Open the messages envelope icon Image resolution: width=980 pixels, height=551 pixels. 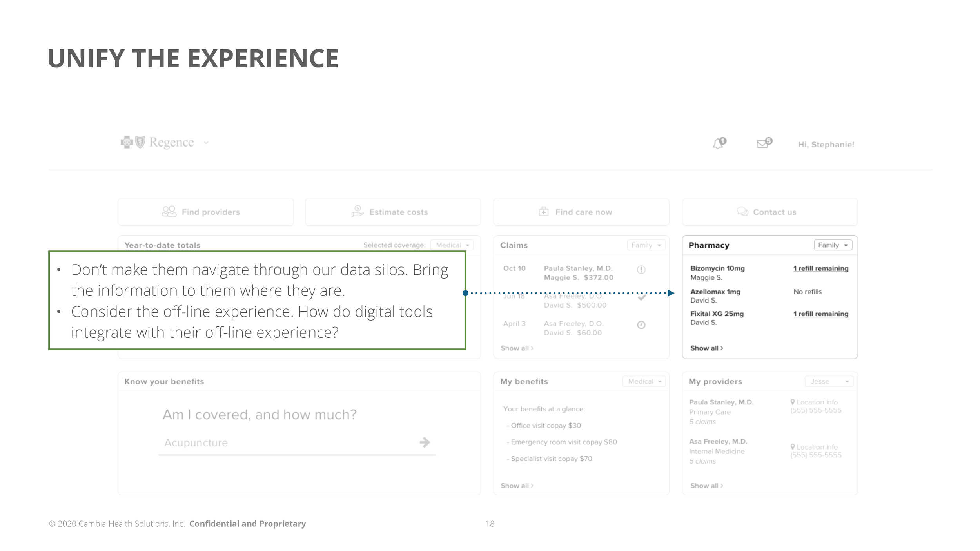763,143
